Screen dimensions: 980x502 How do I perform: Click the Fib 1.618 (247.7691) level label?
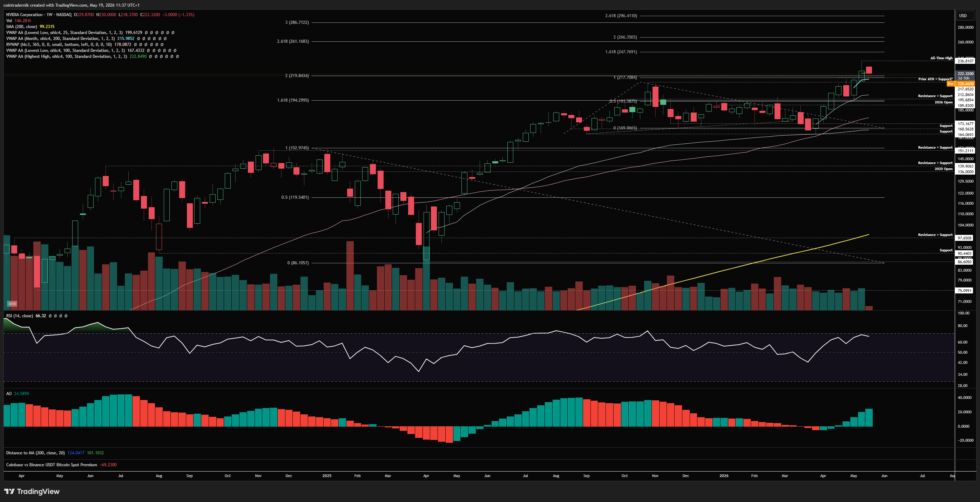click(x=621, y=52)
